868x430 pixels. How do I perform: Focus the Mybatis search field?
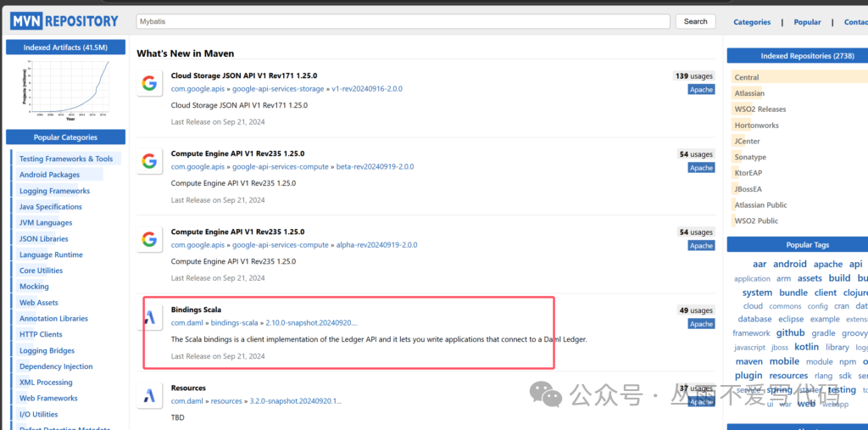(x=403, y=21)
